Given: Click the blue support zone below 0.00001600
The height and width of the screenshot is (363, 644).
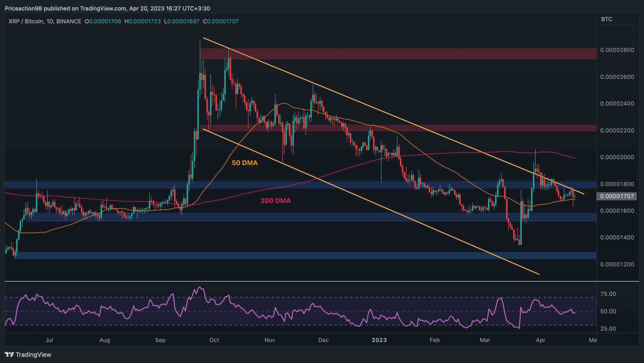Looking at the screenshot, I should pyautogui.click(x=311, y=217).
